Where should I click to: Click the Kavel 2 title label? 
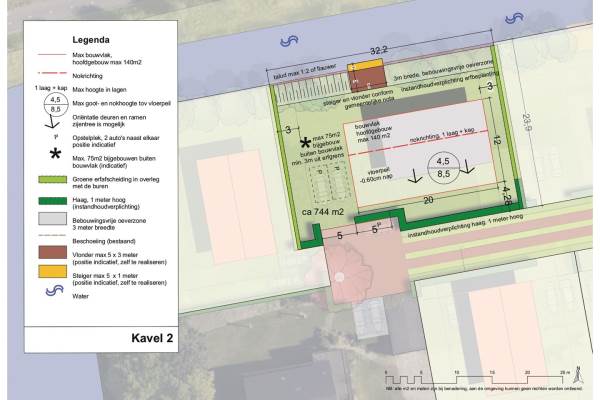tap(153, 338)
